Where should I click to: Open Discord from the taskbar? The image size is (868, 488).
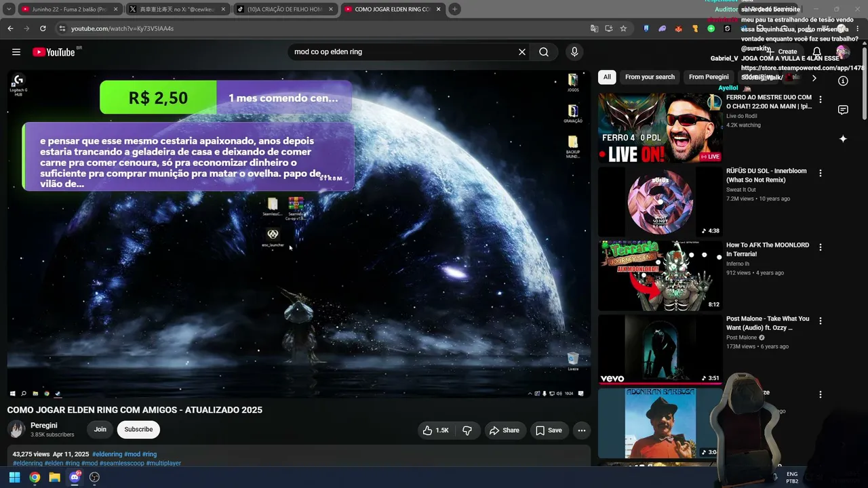(75, 477)
